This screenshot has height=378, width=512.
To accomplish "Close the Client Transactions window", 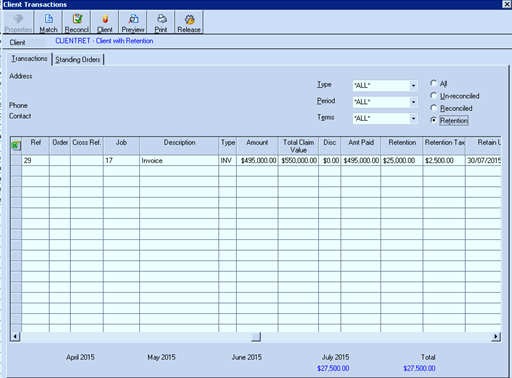I will (506, 4).
